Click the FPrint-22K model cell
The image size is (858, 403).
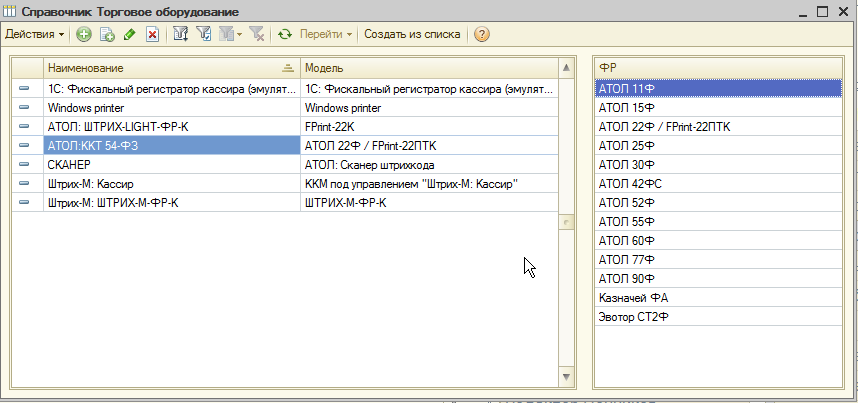[430, 127]
